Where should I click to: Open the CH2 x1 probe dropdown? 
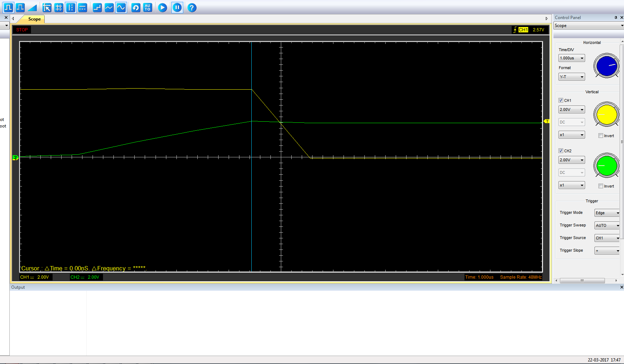coord(572,185)
